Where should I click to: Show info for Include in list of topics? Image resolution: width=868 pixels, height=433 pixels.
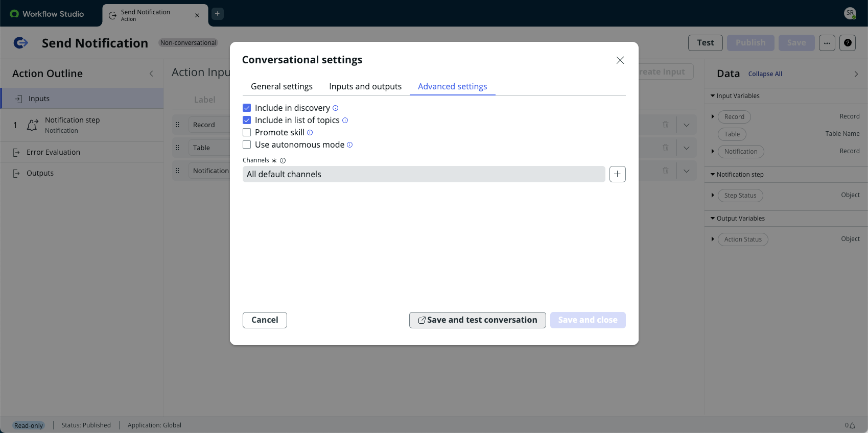345,120
